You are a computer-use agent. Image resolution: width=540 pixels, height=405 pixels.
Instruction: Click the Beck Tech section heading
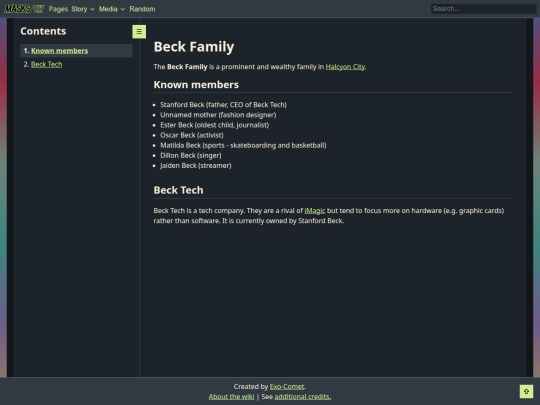point(178,190)
